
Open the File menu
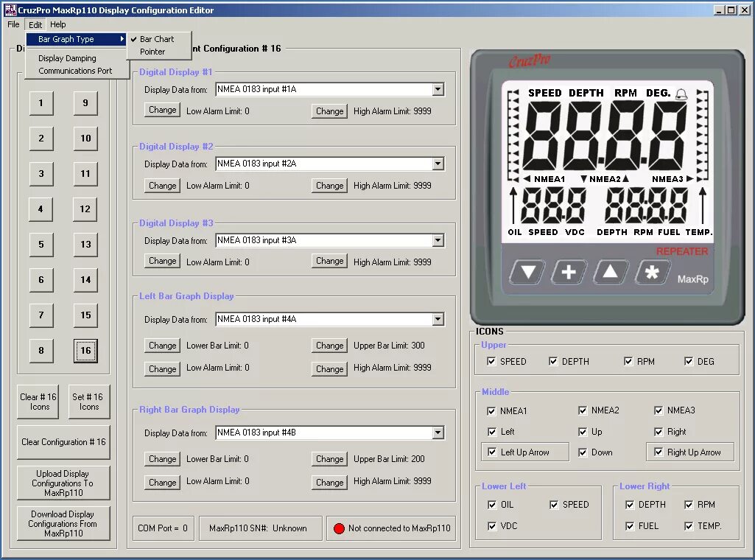13,24
